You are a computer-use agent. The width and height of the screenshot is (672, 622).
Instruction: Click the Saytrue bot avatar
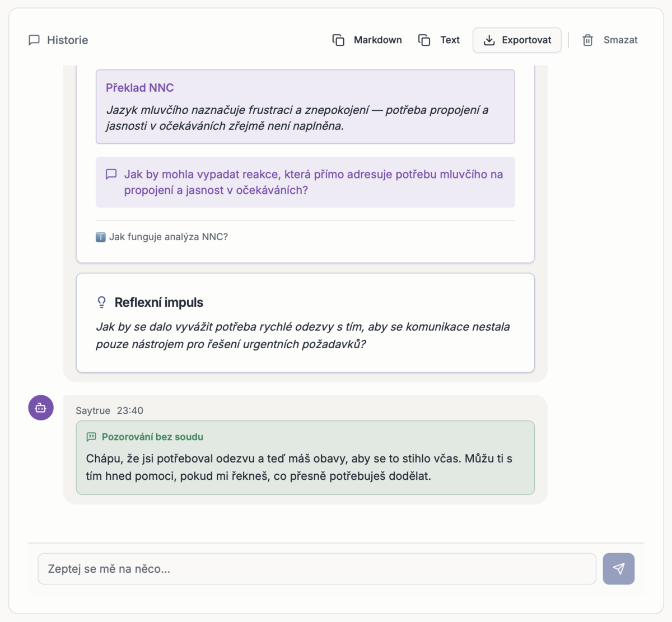41,408
